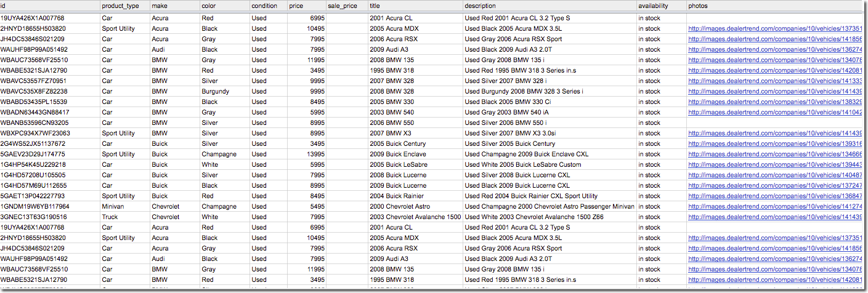Select description Used Red 2004 Buick Rainier CXL
Screen dimensions: 868x293
pyautogui.click(x=550, y=196)
